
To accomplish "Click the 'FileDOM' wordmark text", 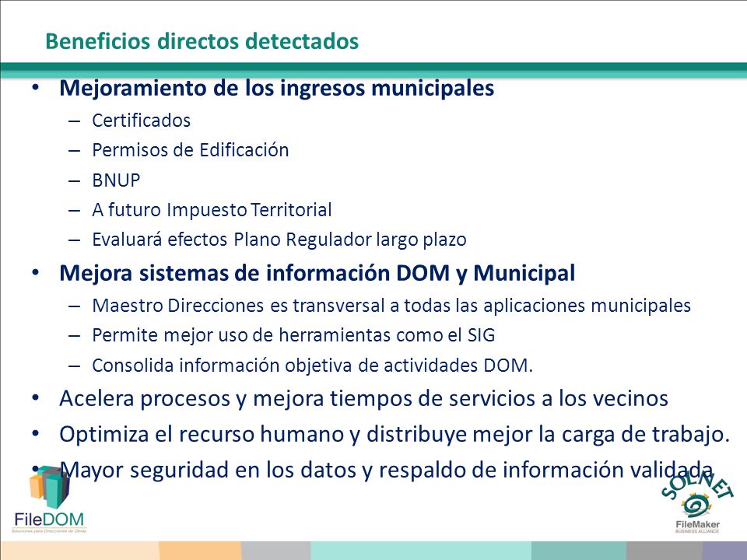I will click(49, 519).
